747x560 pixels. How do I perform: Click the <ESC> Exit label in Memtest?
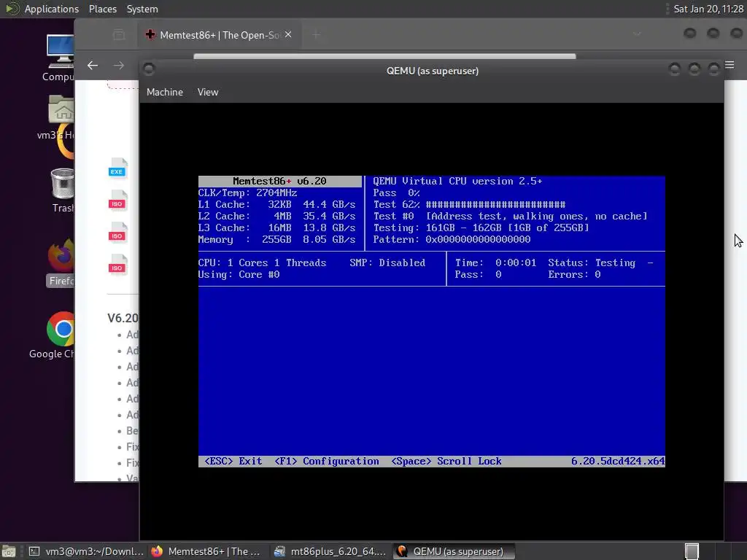[233, 461]
